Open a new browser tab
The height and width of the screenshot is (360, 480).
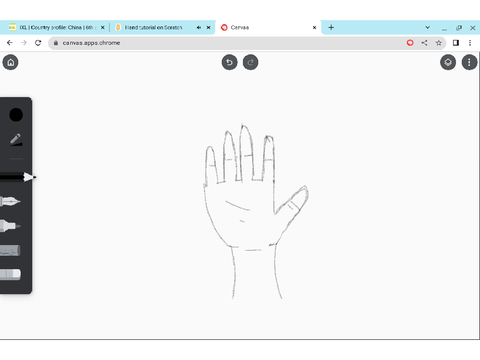coord(331,27)
